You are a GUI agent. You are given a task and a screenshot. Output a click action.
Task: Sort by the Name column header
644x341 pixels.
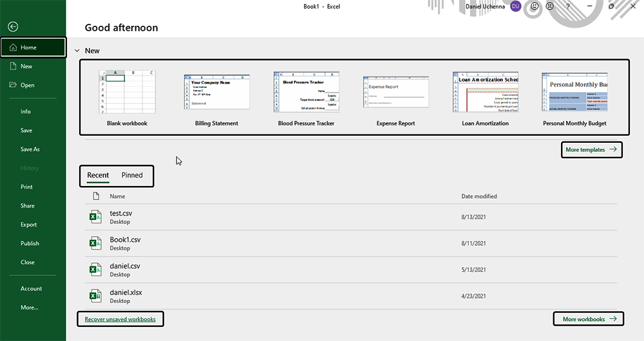pos(117,196)
